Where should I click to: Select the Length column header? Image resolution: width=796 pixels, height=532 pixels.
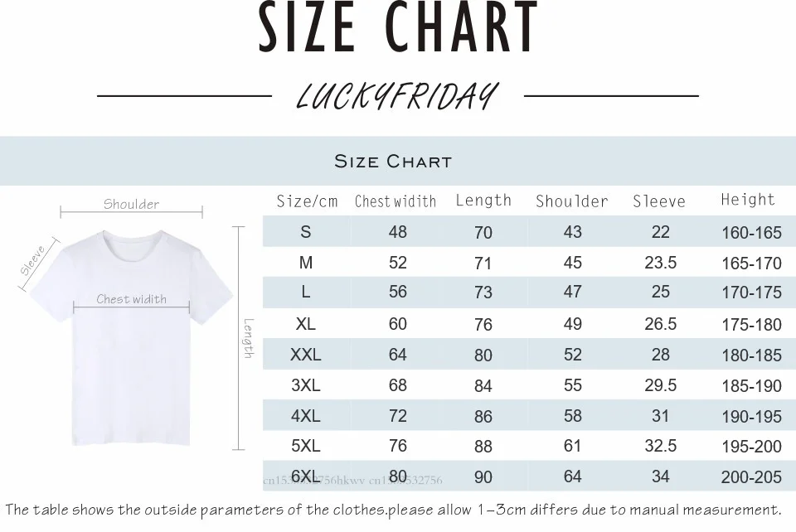[483, 201]
